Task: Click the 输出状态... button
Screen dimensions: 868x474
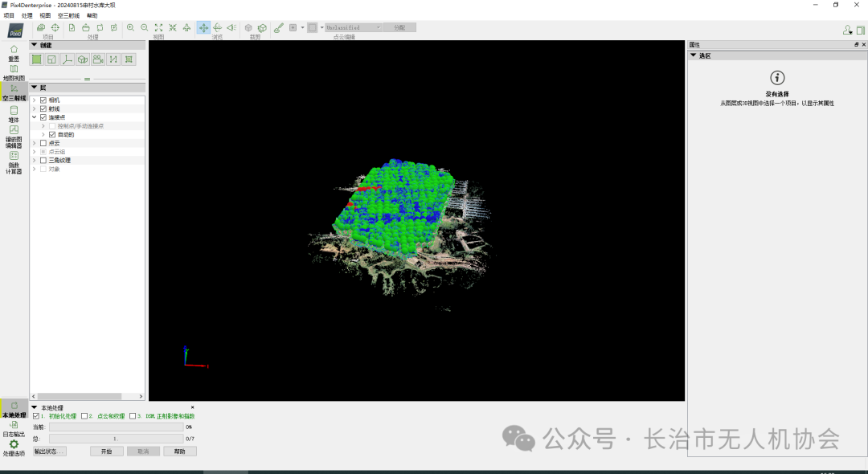Action: tap(50, 452)
